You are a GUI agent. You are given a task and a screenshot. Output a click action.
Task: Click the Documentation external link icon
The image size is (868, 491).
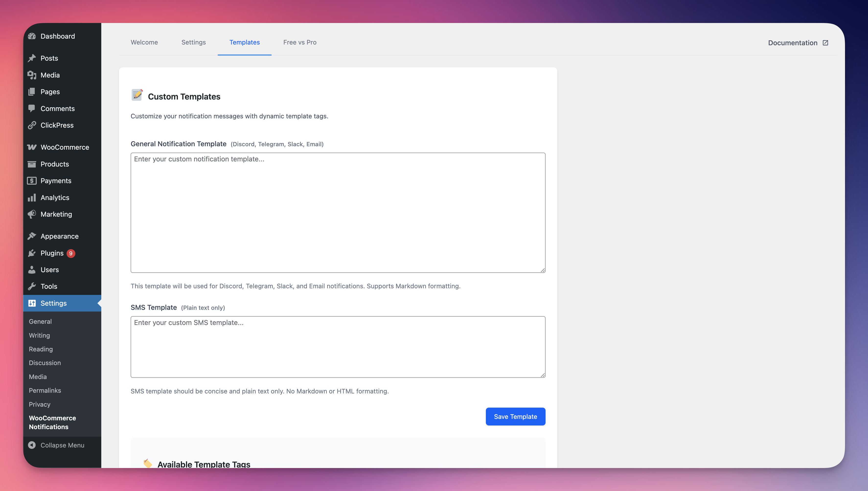point(825,43)
